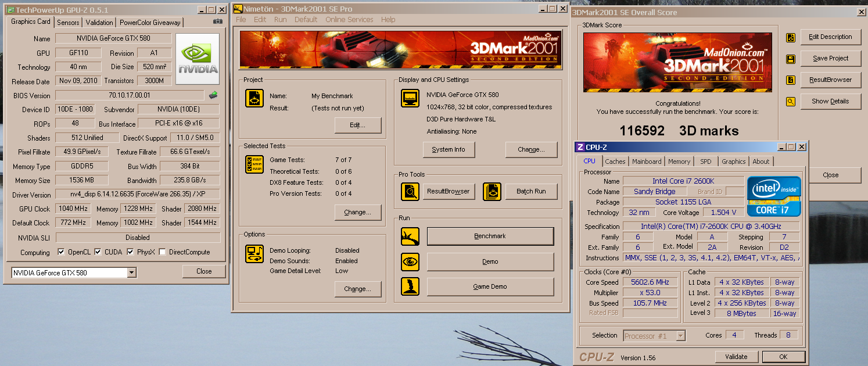Click the Show Details button
This screenshot has height=366, width=868.
pos(830,101)
